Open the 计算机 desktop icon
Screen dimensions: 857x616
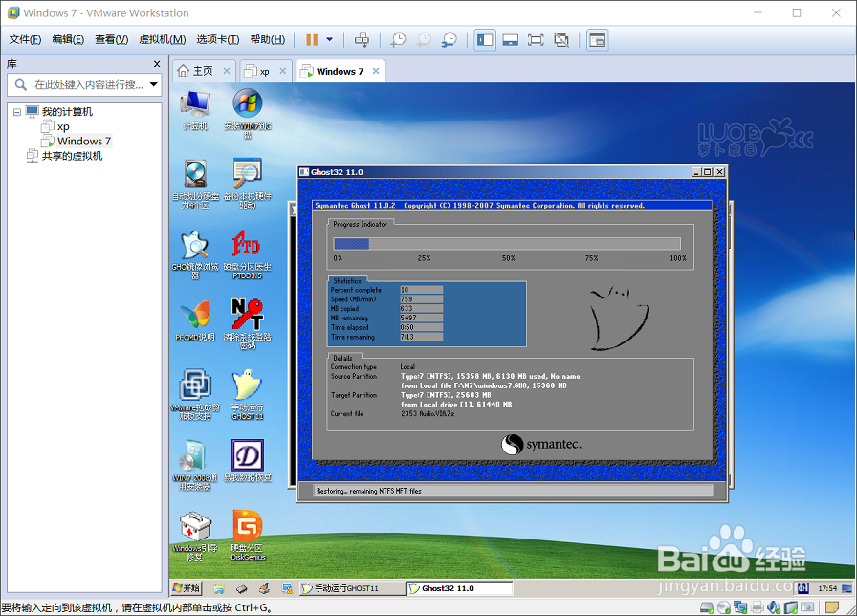pyautogui.click(x=195, y=110)
